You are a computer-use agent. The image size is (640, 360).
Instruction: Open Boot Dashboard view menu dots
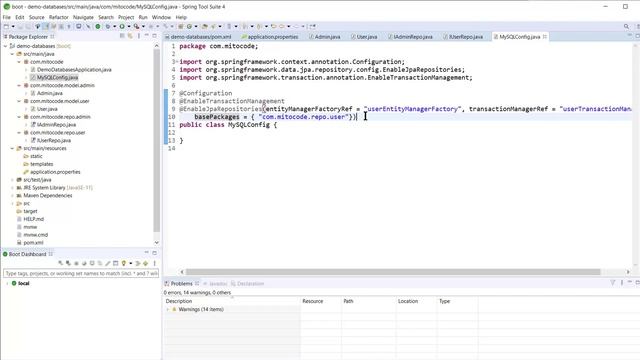(154, 263)
